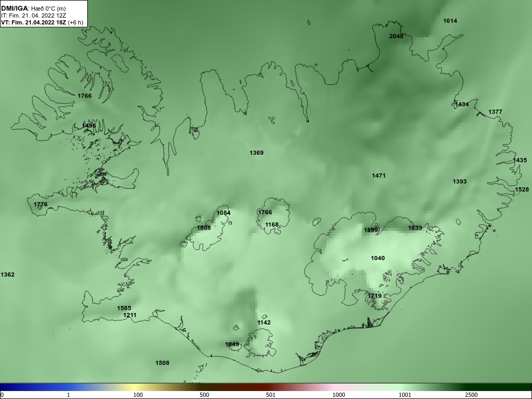Click the 1833 value label
This screenshot has width=532, height=399.
[x=415, y=228]
